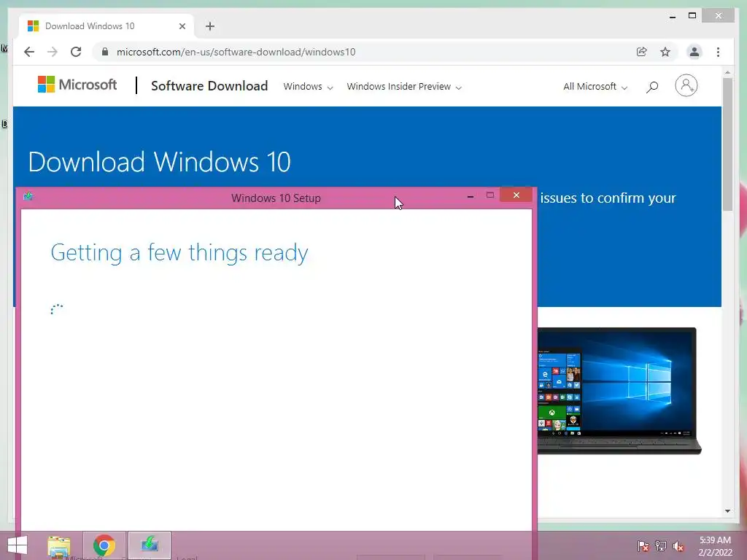The image size is (747, 560).
Task: Go back with Chrome's back arrow
Action: pos(29,52)
